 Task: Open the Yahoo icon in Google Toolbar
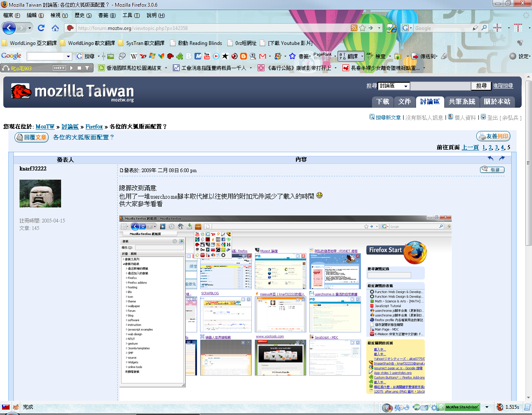[143, 56]
